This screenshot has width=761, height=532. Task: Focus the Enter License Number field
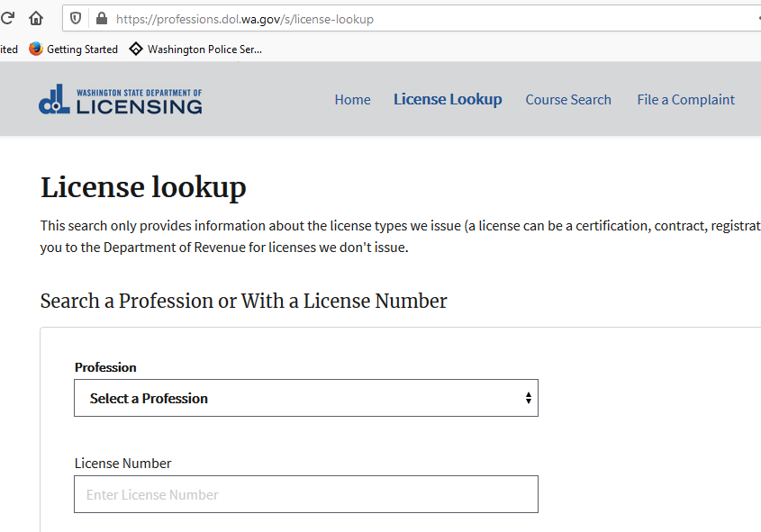tap(305, 494)
